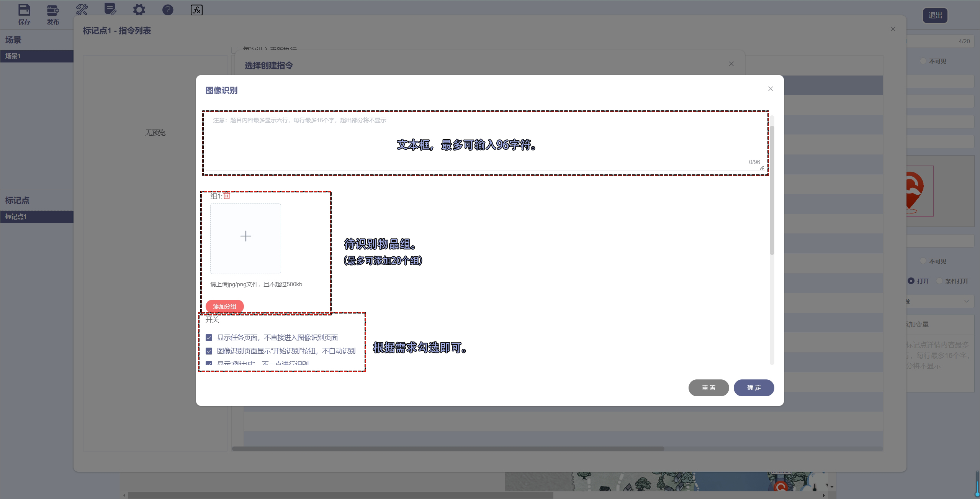
Task: Select the 打开 radio button
Action: pos(911,281)
